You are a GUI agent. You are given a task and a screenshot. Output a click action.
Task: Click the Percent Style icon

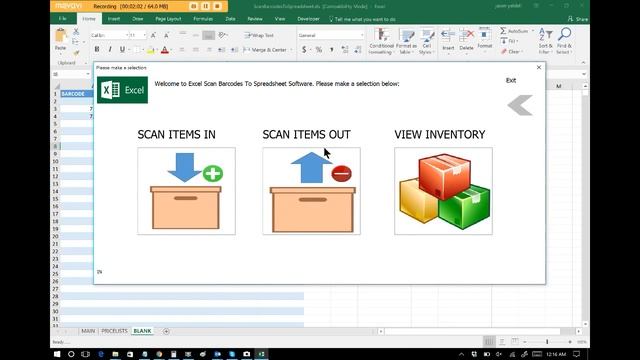pos(319,50)
